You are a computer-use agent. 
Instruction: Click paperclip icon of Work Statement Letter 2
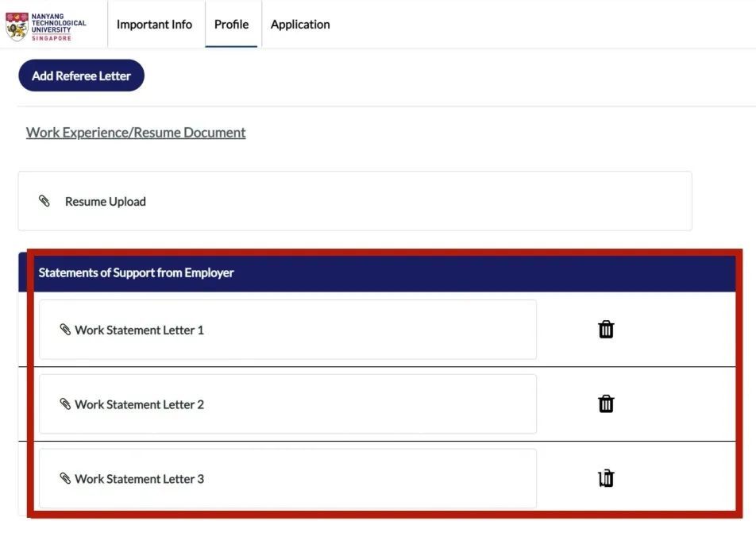point(65,404)
